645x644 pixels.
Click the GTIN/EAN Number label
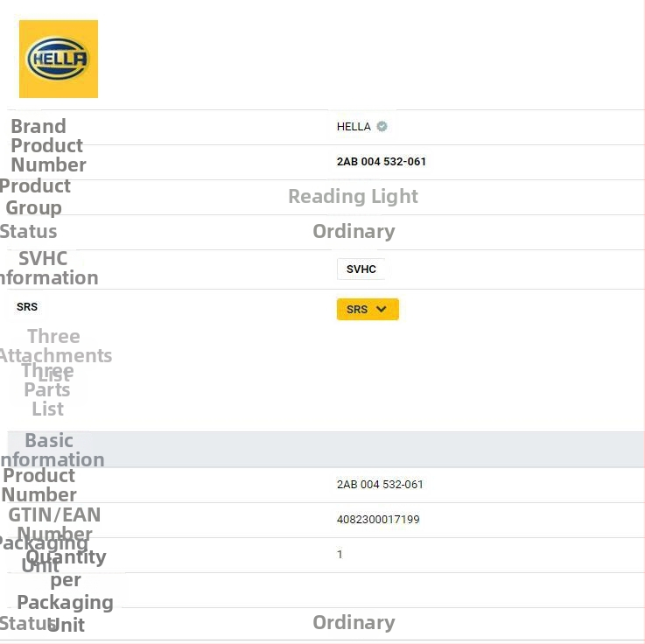click(54, 523)
